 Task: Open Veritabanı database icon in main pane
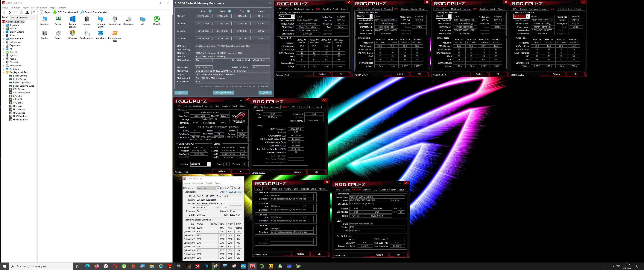tap(101, 35)
